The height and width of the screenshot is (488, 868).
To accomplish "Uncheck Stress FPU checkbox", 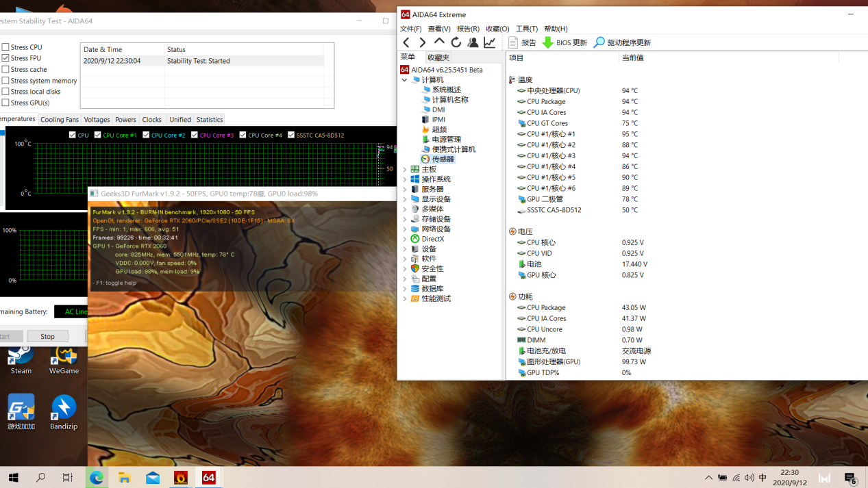I will [x=5, y=58].
